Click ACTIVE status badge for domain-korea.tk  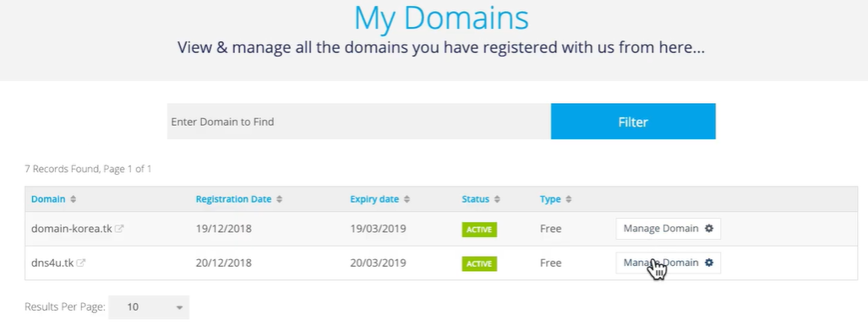pyautogui.click(x=479, y=230)
